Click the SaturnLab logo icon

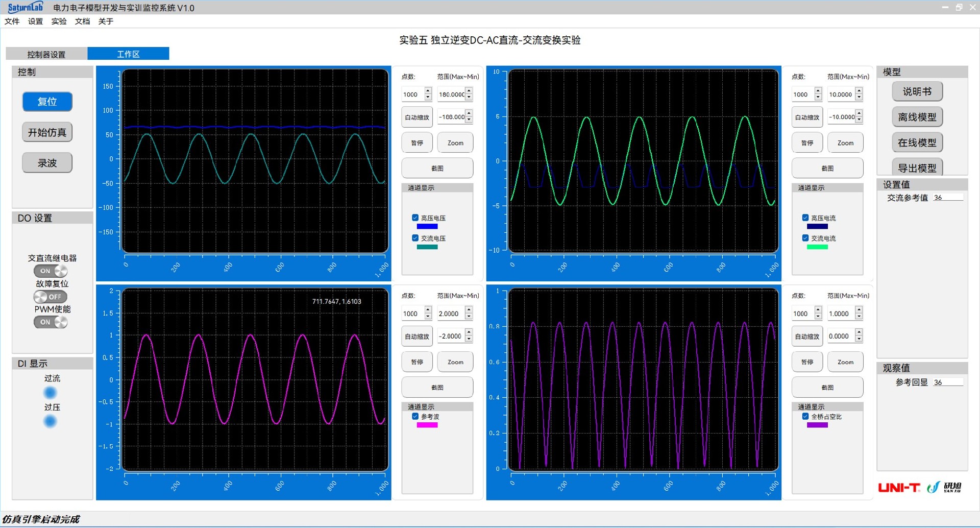pos(26,7)
